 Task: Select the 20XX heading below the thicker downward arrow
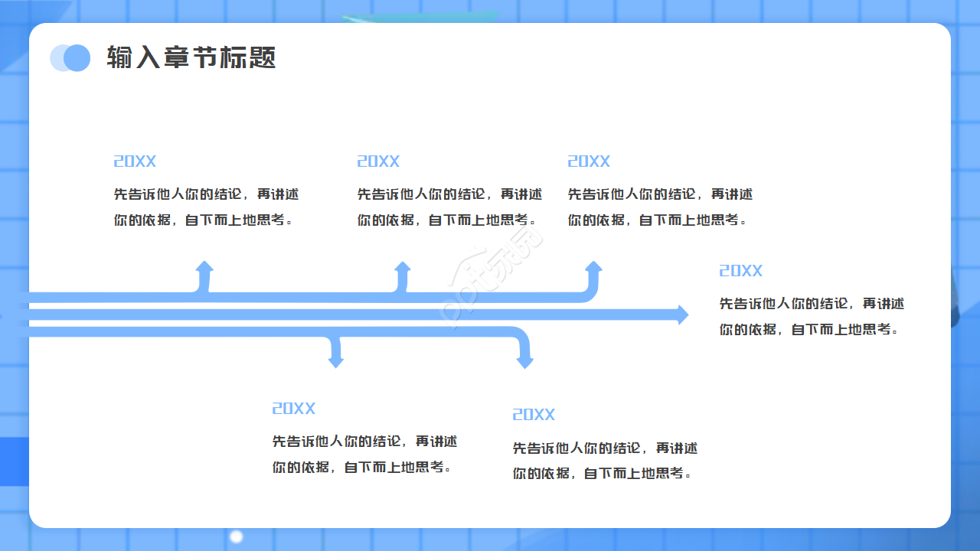tap(534, 415)
